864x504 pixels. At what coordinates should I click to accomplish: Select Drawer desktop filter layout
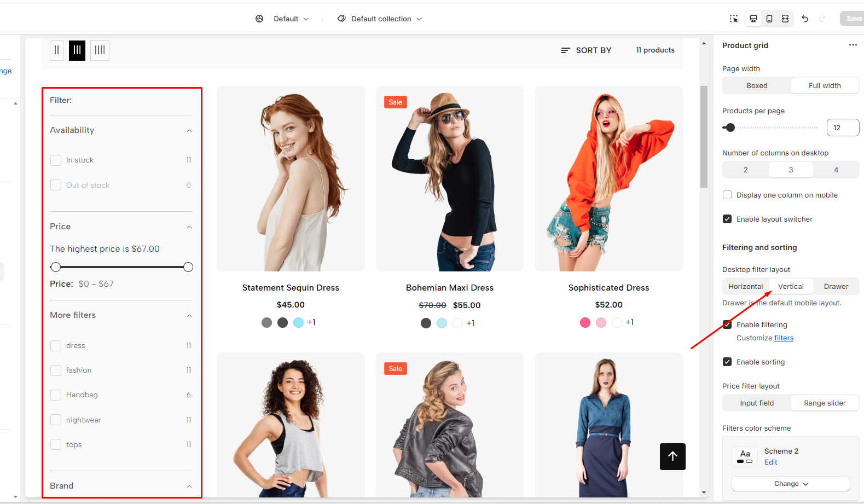point(836,286)
